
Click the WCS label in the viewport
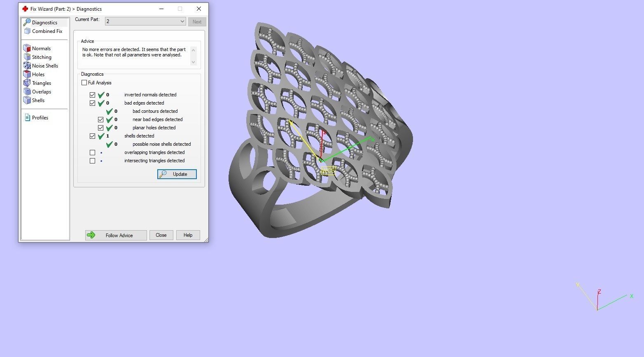[328, 171]
